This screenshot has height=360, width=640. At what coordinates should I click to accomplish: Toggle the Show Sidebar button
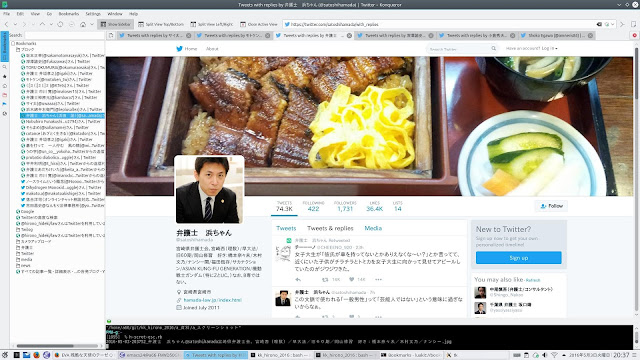116,24
